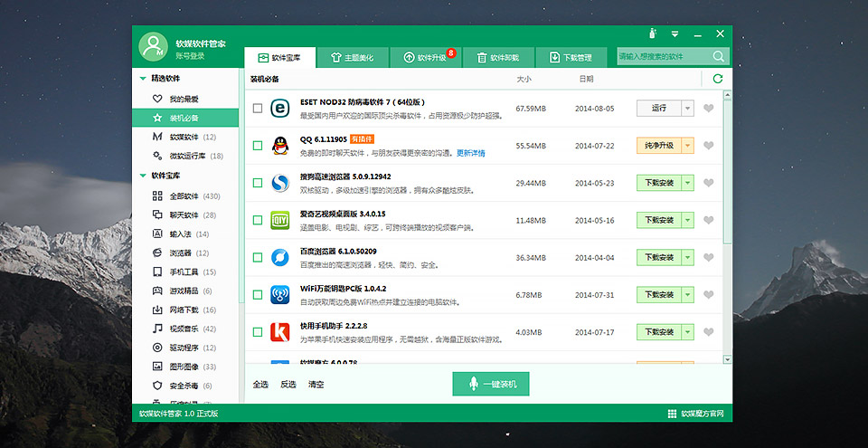
Task: Switch to 软件宝库 tab
Action: 279,58
